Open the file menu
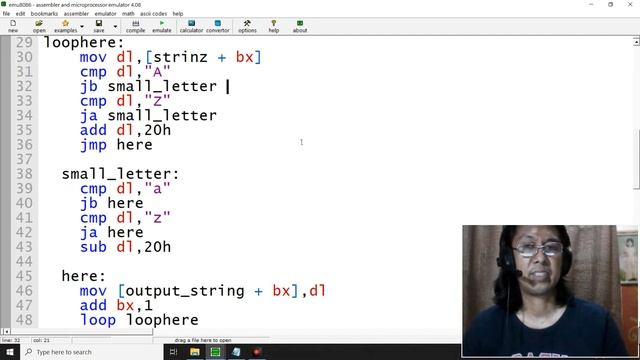The height and width of the screenshot is (360, 640). click(6, 13)
